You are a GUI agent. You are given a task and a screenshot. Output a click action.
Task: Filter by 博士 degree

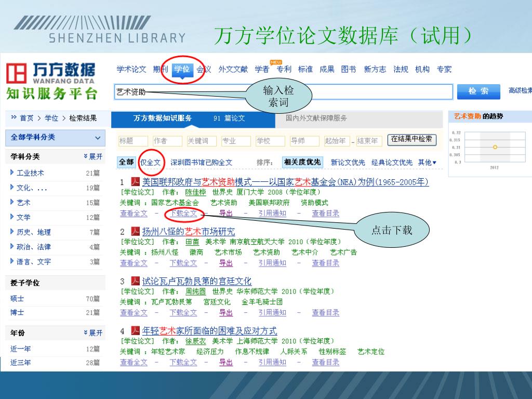[x=17, y=312]
